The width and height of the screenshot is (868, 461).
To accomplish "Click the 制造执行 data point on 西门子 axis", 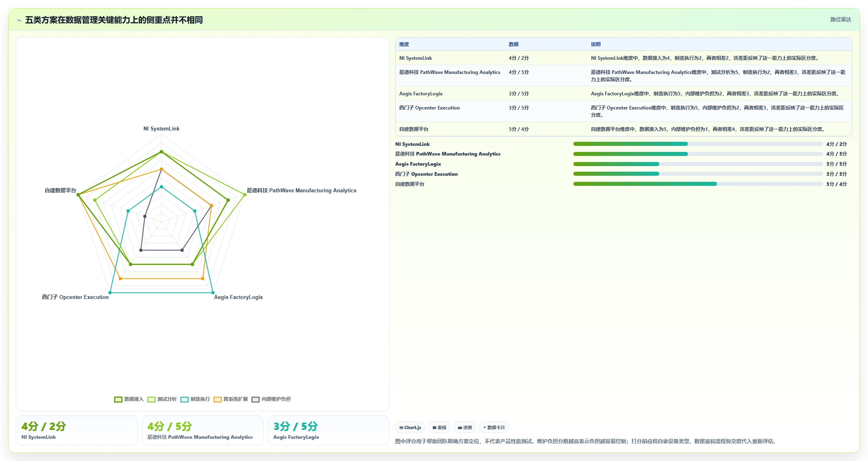I will (x=110, y=293).
